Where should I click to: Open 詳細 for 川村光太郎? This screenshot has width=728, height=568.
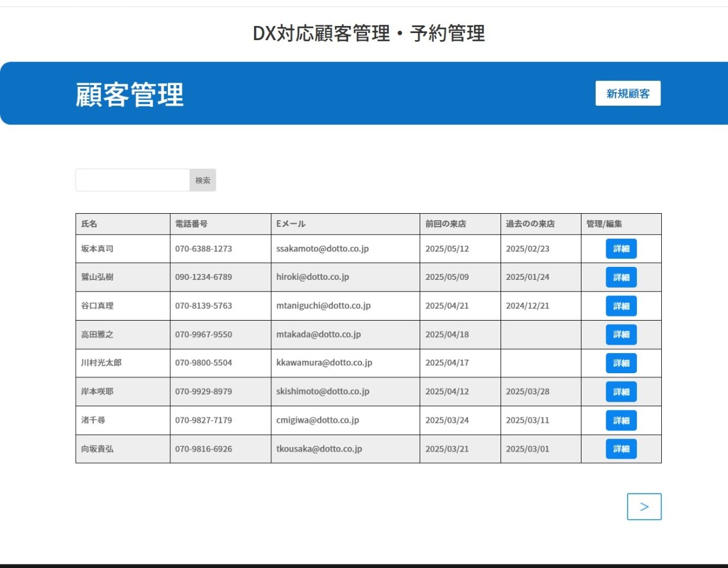tap(621, 363)
